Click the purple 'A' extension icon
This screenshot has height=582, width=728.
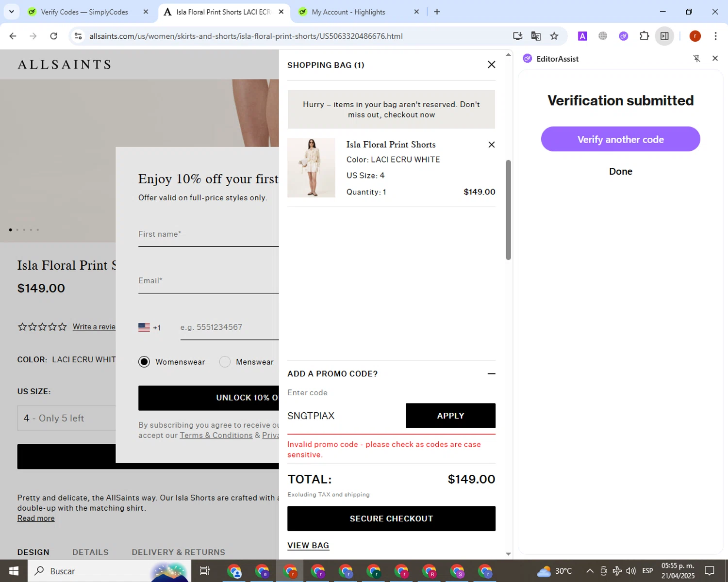[x=582, y=36]
